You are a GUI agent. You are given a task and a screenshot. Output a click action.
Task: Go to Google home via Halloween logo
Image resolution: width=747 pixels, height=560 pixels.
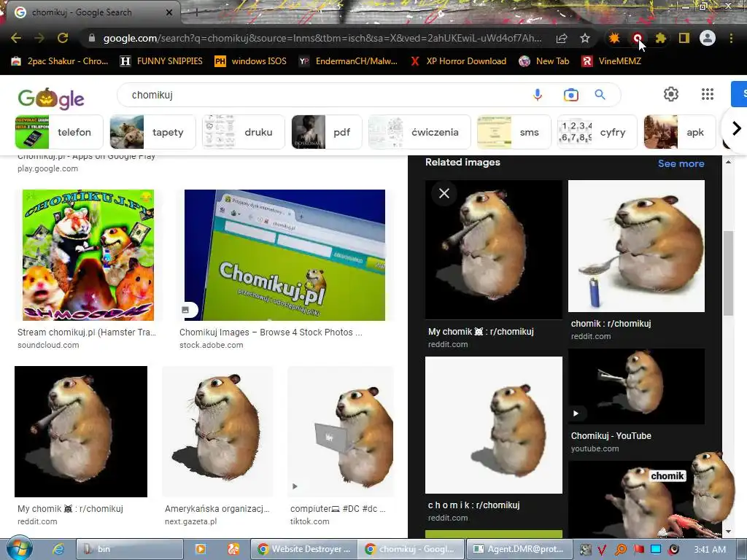[51, 98]
